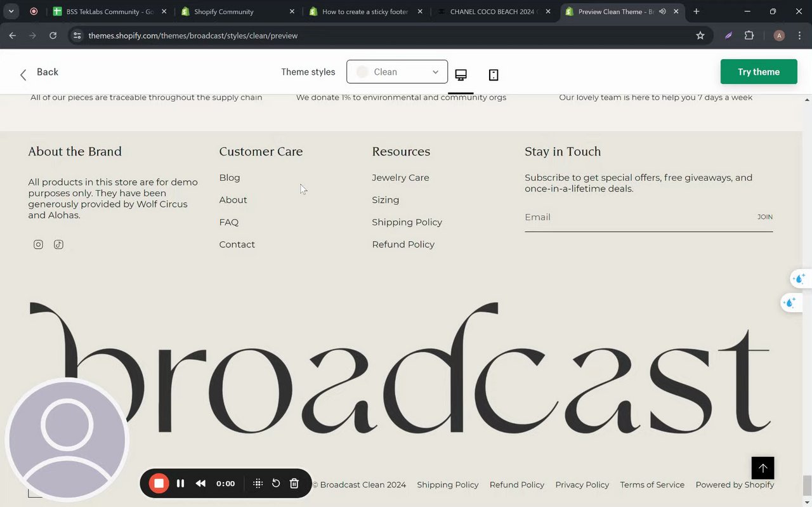Open the Chrome three-dot menu

pyautogui.click(x=799, y=36)
